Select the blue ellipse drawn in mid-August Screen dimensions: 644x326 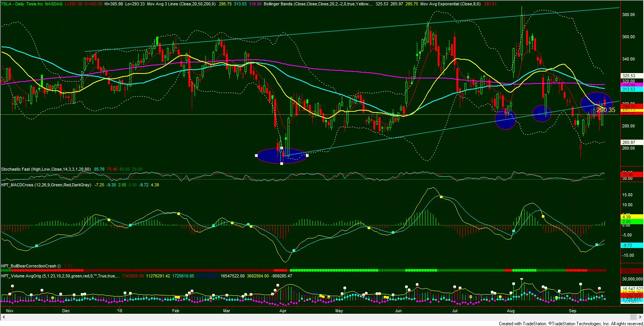pos(542,113)
